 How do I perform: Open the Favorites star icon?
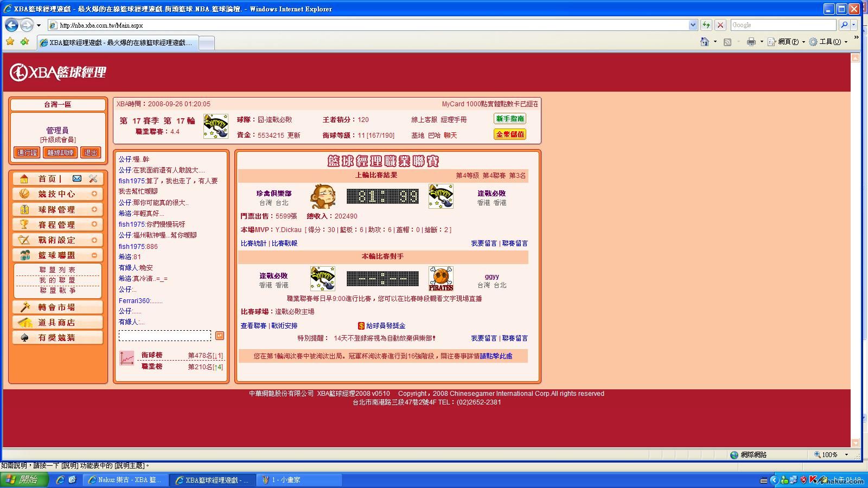point(10,42)
